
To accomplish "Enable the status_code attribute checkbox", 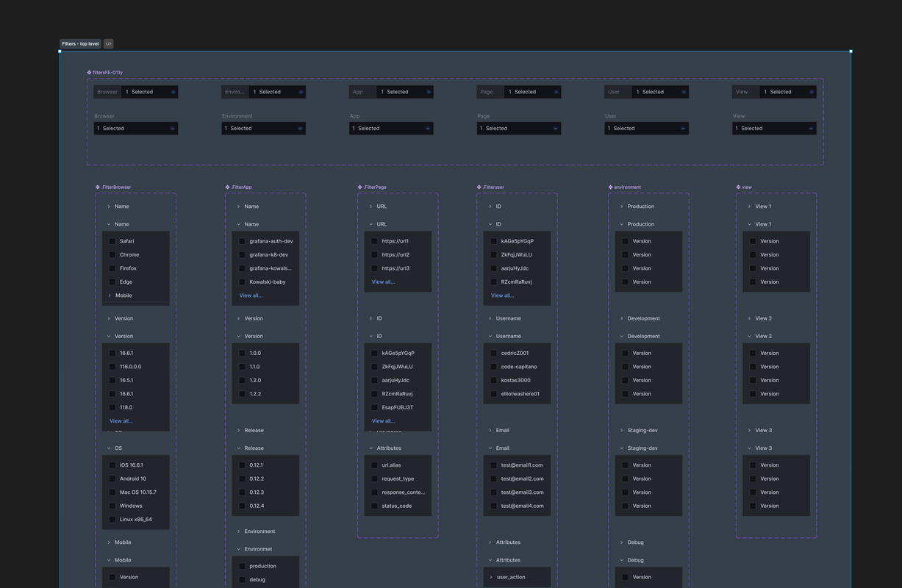I will tap(374, 506).
